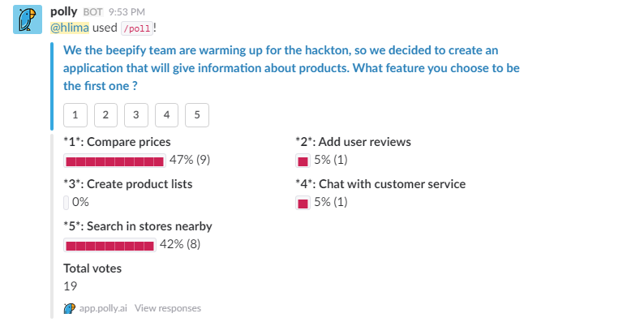Click the Add user reviews 5% bar
Image resolution: width=644 pixels, height=322 pixels.
tap(303, 161)
